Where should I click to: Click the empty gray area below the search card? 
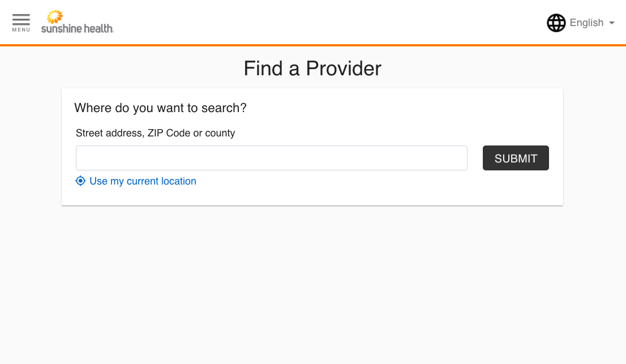point(313,284)
